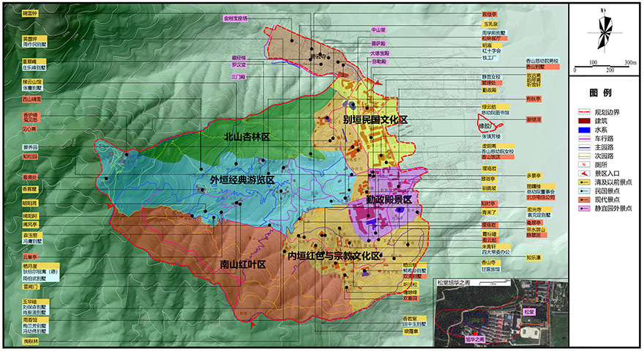This screenshot has width=644, height=351.
Task: Click the 香山寺 label
Action: (489, 262)
